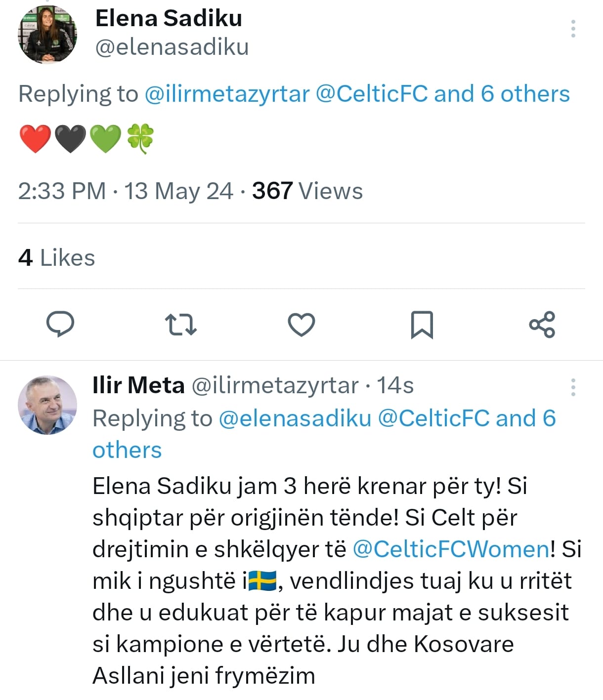Image resolution: width=603 pixels, height=700 pixels.
Task: View the 4 Likes list
Action: pyautogui.click(x=56, y=258)
